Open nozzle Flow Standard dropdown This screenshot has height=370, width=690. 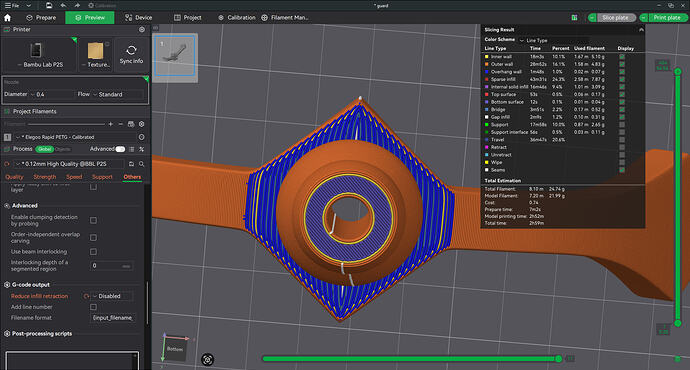click(118, 94)
